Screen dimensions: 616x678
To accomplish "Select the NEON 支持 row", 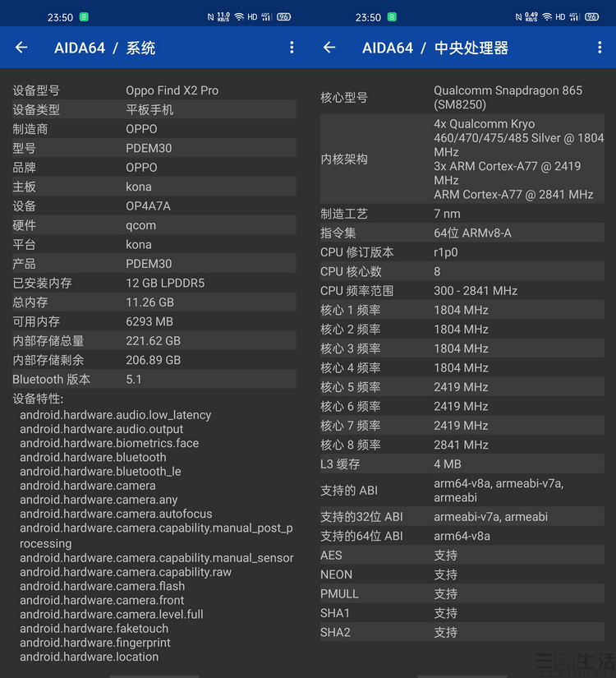I will click(462, 574).
